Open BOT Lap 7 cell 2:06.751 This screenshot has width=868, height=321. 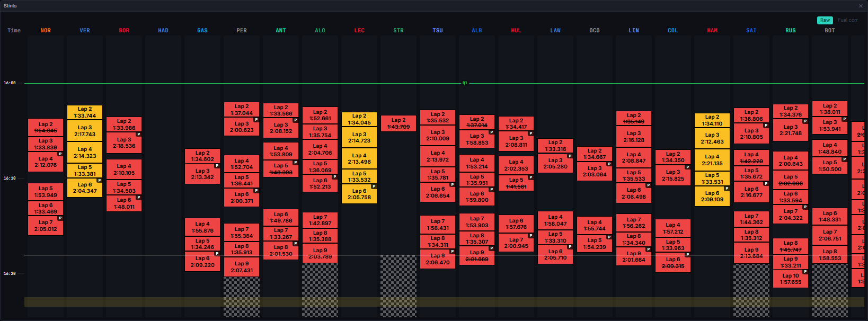830,235
